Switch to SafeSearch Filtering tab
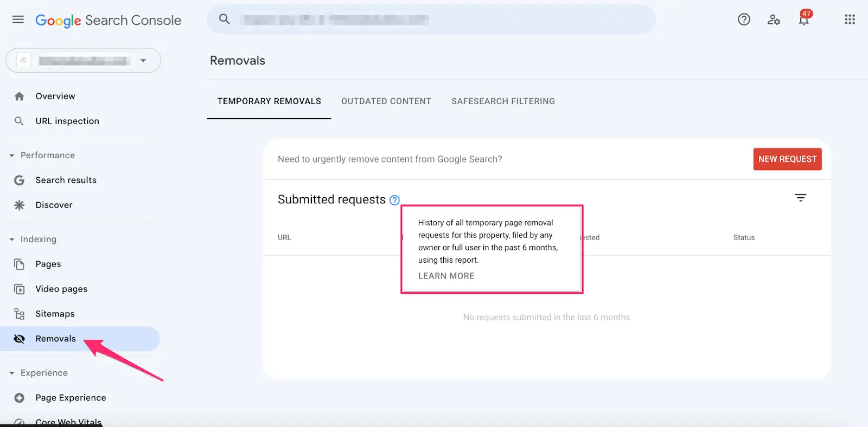This screenshot has width=868, height=427. click(503, 101)
